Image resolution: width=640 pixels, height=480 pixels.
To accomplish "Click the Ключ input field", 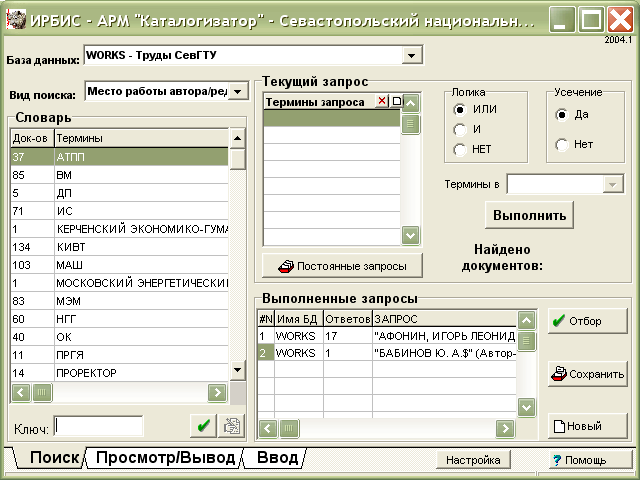I will coord(98,426).
